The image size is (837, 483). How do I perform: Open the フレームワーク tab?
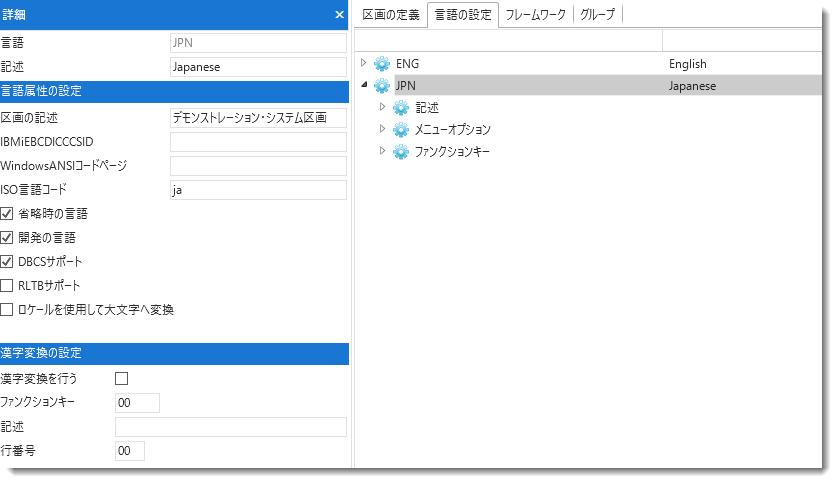(535, 14)
